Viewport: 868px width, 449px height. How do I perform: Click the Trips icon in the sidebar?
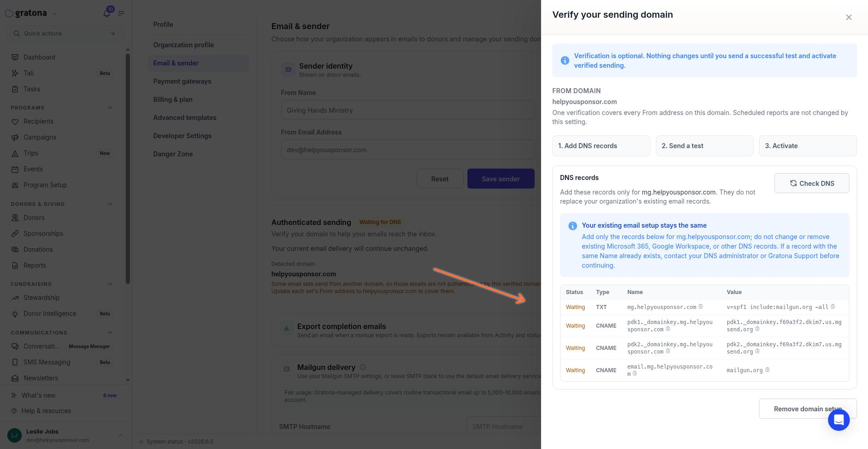click(15, 153)
